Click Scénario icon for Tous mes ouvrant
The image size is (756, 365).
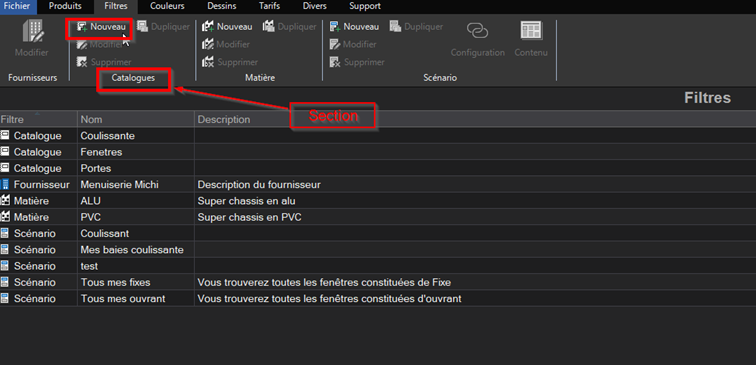pos(5,298)
